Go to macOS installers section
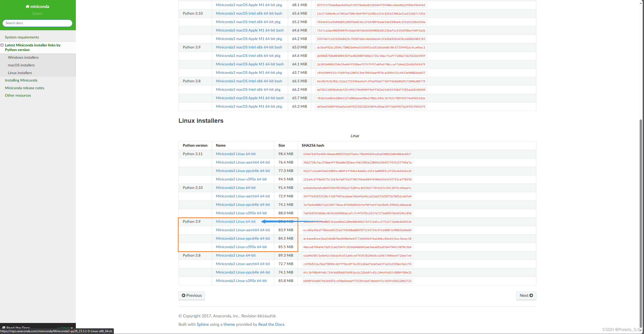 tap(21, 65)
